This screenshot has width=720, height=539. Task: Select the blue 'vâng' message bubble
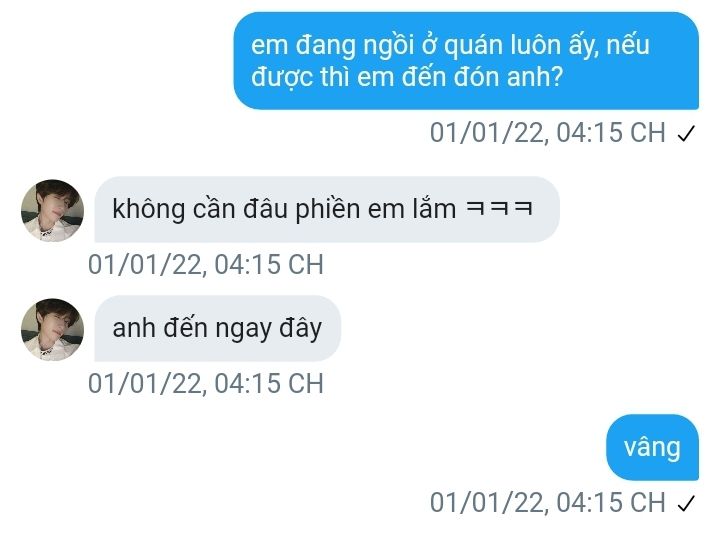tap(652, 447)
